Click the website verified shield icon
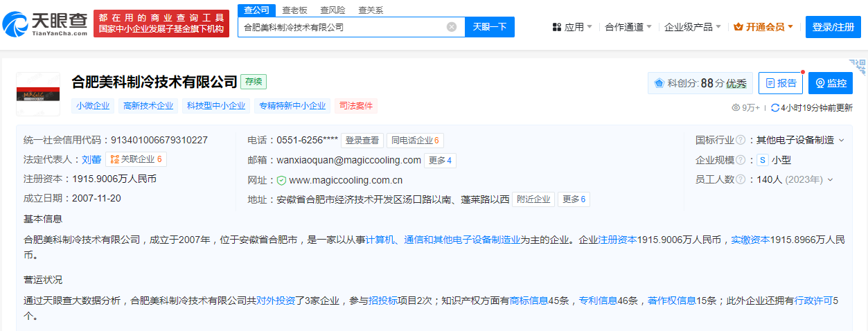 (281, 180)
